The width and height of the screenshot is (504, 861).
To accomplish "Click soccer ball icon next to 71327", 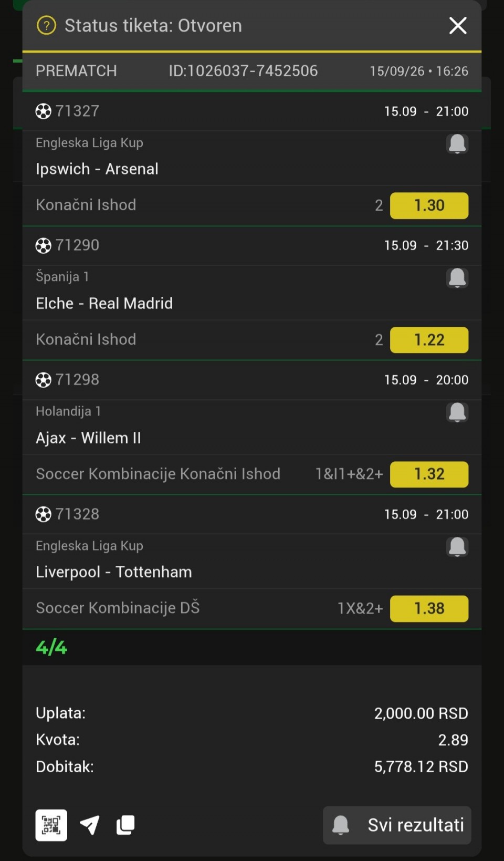I will (43, 111).
